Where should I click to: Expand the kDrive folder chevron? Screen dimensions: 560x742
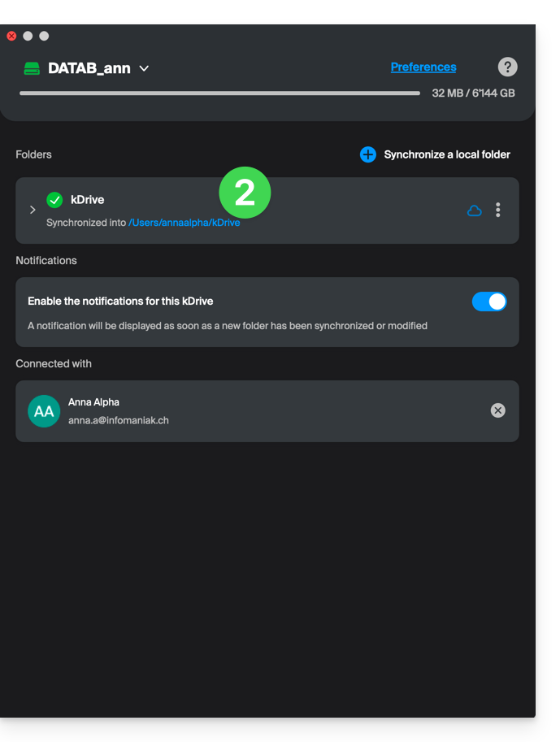click(x=33, y=210)
